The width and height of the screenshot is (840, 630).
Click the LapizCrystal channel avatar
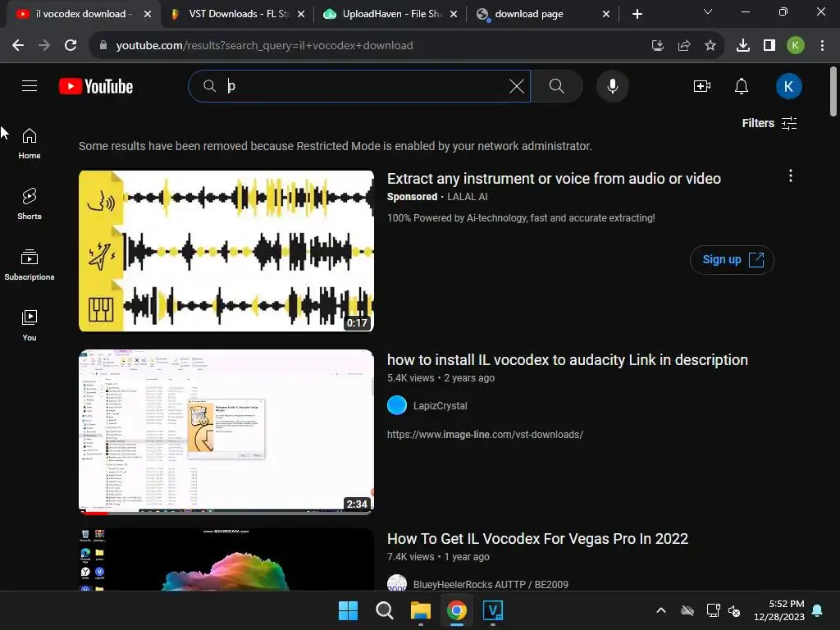[x=397, y=405]
